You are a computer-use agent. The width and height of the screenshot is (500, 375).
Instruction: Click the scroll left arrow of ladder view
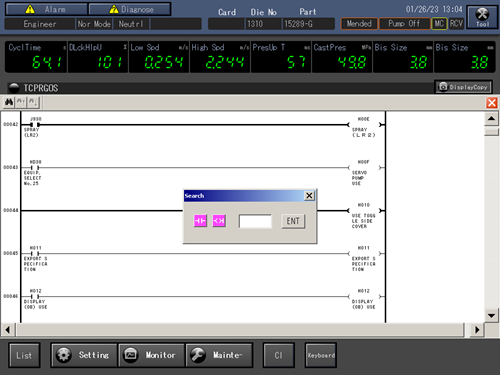click(8, 330)
